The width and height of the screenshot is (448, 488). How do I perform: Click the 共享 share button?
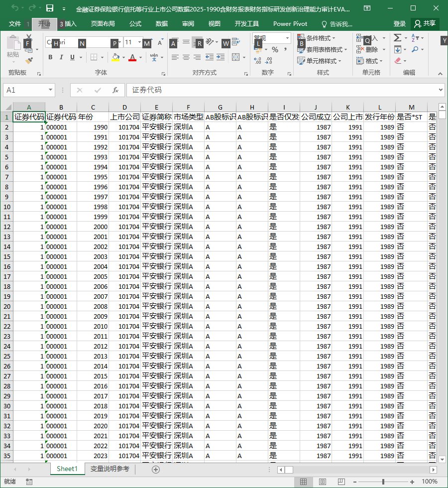[x=425, y=24]
